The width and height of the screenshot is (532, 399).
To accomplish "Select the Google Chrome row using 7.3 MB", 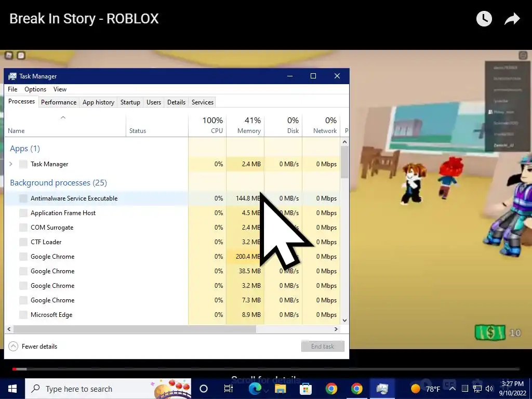I will 172,300.
